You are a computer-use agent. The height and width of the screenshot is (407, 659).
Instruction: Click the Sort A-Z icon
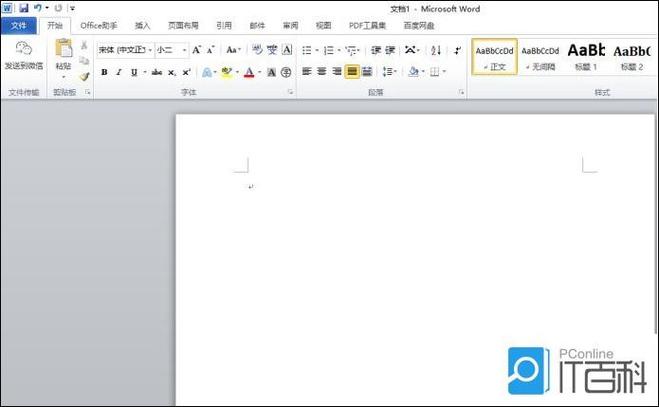[436, 50]
